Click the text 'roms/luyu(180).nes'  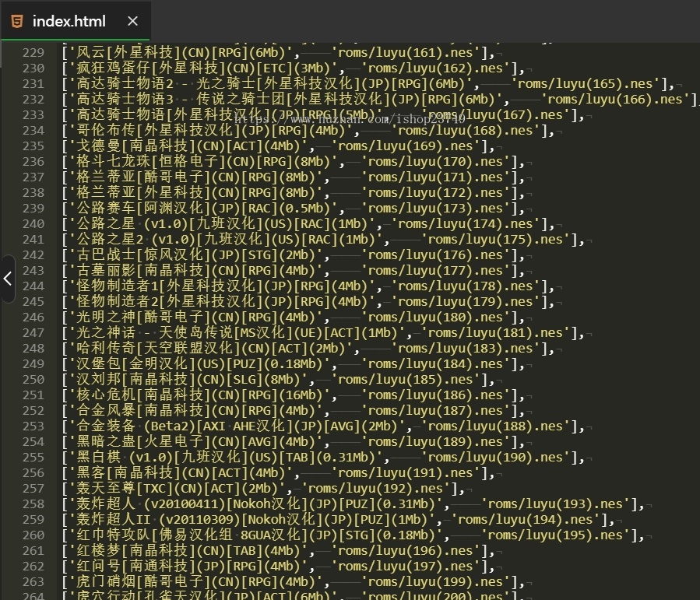435,318
